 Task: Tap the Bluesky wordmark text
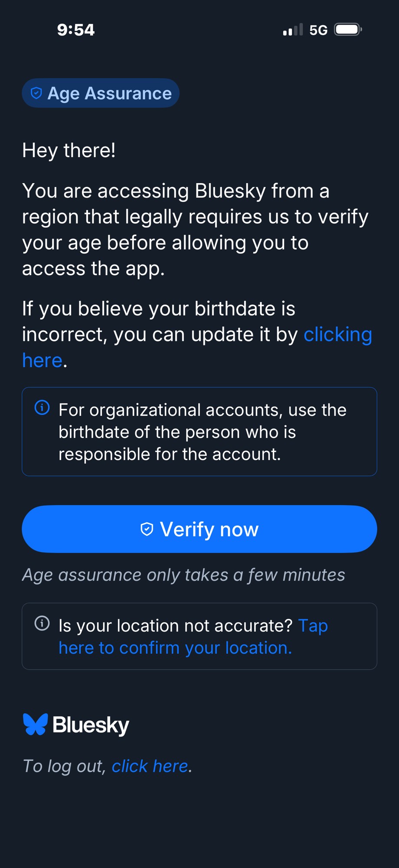91,725
